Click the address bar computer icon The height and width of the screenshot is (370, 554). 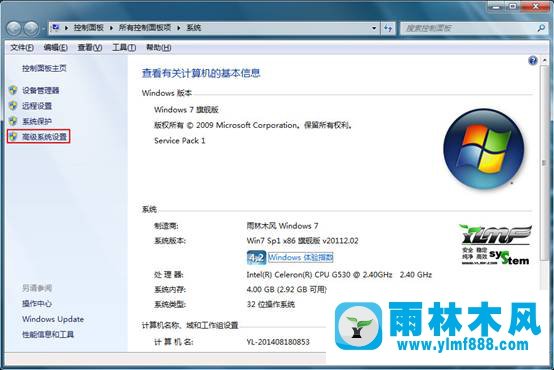[55, 28]
